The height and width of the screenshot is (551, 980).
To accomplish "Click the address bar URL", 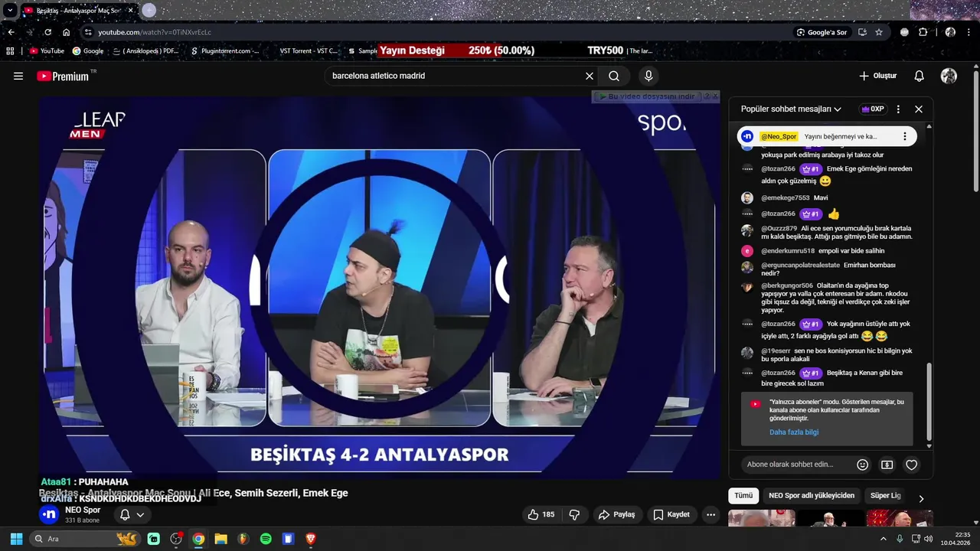I will 155,32.
